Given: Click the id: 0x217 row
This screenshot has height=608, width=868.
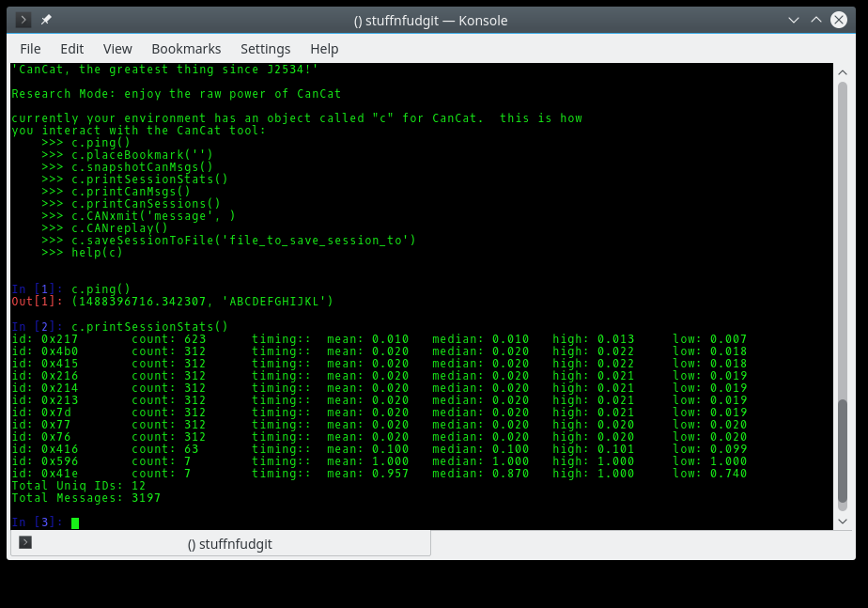Looking at the screenshot, I should pyautogui.click(x=380, y=339).
